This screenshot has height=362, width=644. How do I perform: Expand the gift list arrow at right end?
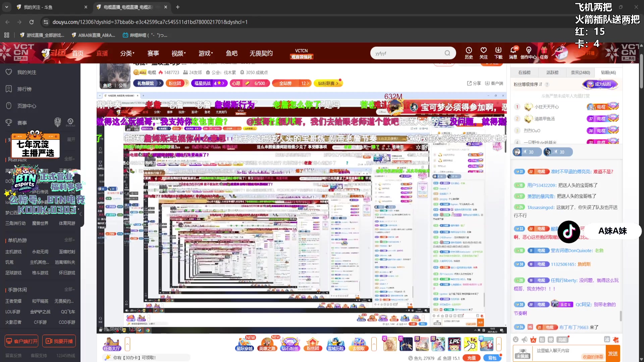[x=499, y=344]
